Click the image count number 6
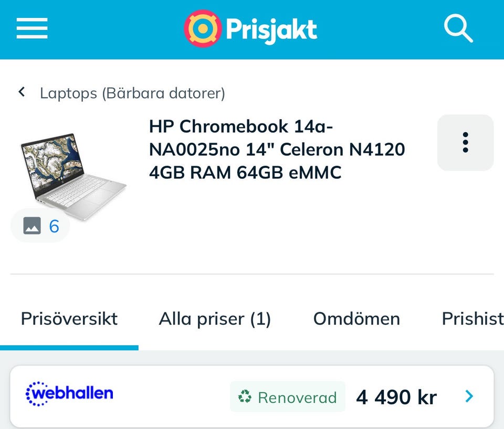 pos(54,227)
